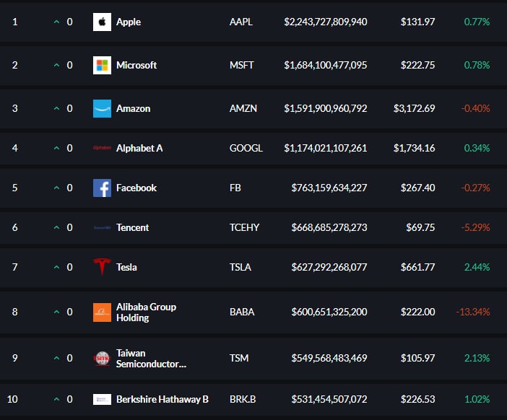This screenshot has width=507, height=420.
Task: Open the Alibaba Group Holding name link
Action: tap(146, 312)
